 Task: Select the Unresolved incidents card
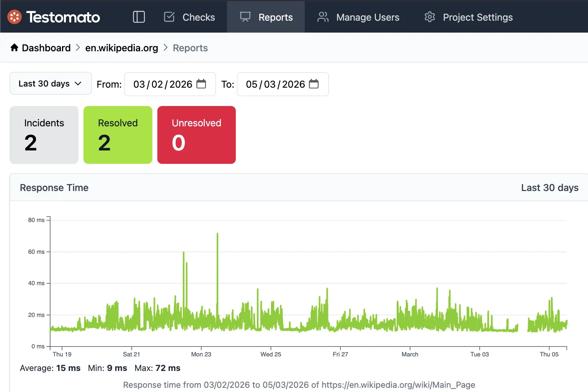point(196,135)
